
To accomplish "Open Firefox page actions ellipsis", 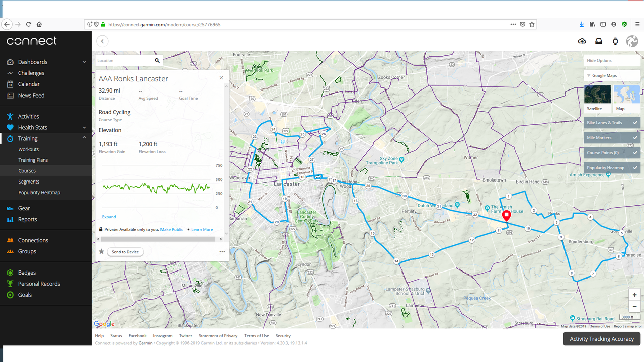I will 513,24.
